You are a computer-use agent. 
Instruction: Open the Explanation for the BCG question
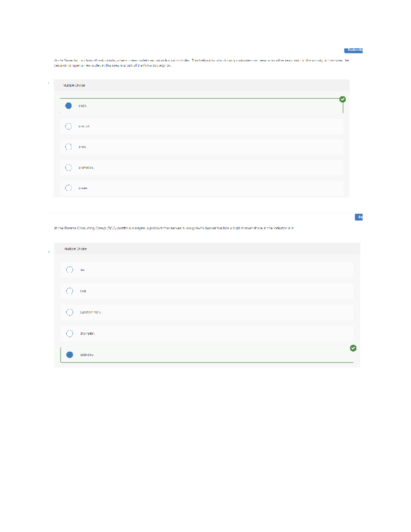[x=360, y=217]
